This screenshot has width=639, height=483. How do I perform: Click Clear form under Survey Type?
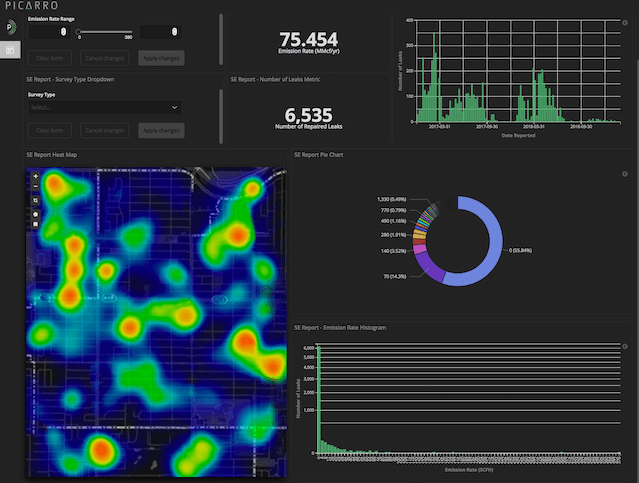[50, 130]
